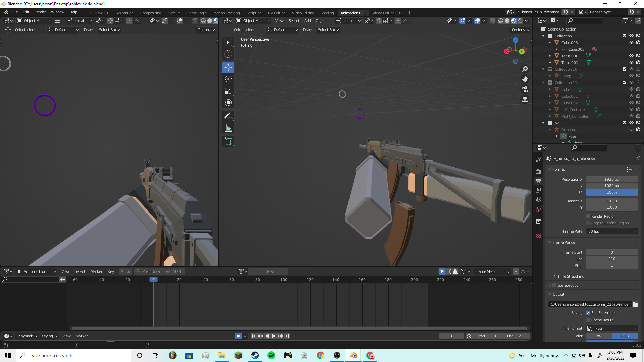Play the animation in the timeline
This screenshot has width=644, height=362.
click(273, 336)
